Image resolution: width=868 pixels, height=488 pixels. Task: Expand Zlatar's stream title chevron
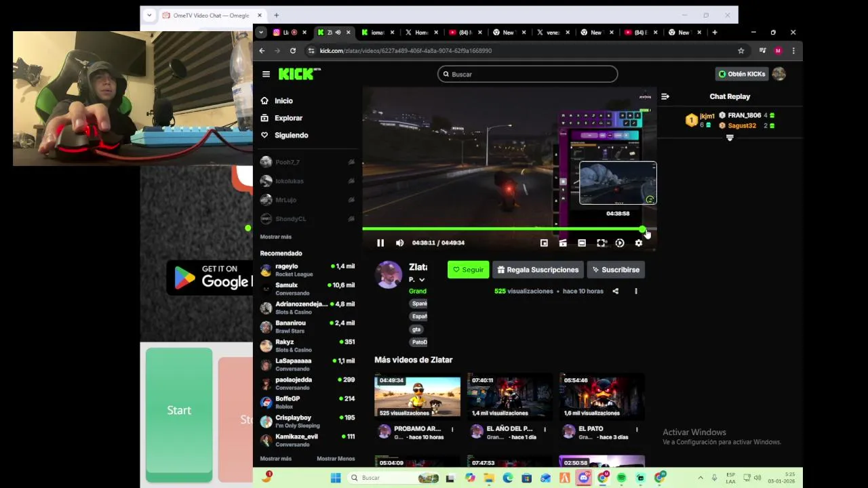(x=421, y=279)
